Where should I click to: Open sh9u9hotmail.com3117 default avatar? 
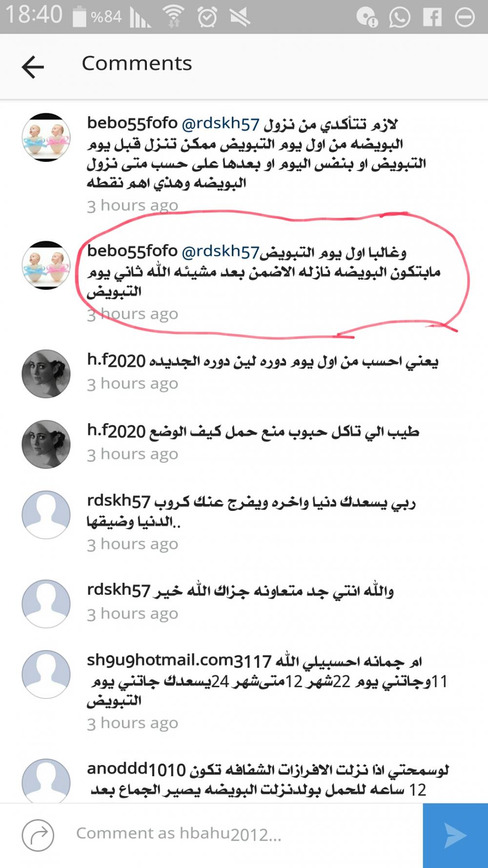[x=46, y=674]
